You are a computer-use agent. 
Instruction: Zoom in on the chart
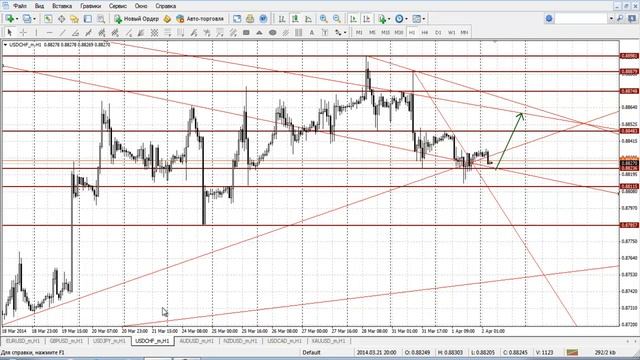click(323, 19)
